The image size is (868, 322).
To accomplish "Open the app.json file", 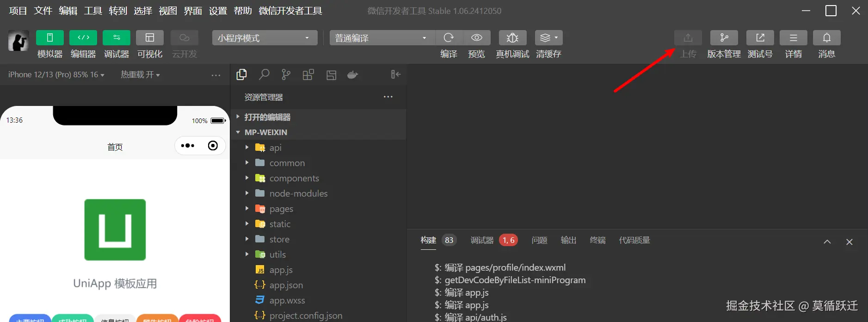I will click(x=318, y=285).
